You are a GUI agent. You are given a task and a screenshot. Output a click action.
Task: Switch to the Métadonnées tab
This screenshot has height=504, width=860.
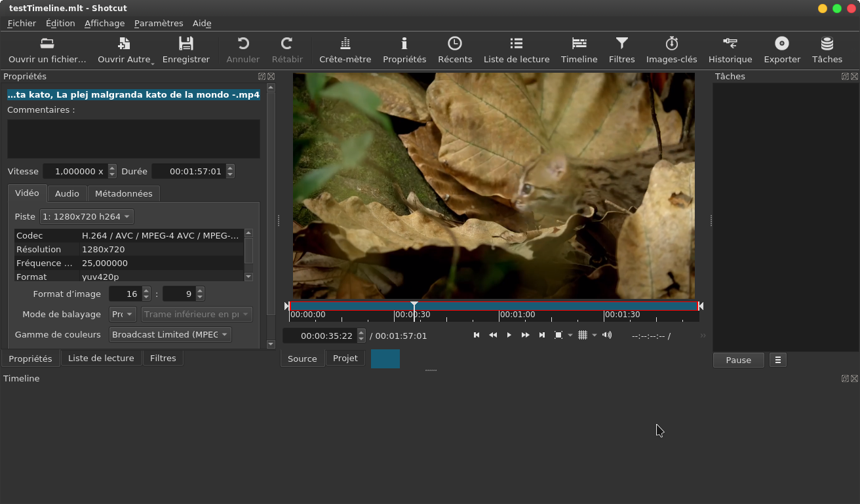click(x=123, y=193)
